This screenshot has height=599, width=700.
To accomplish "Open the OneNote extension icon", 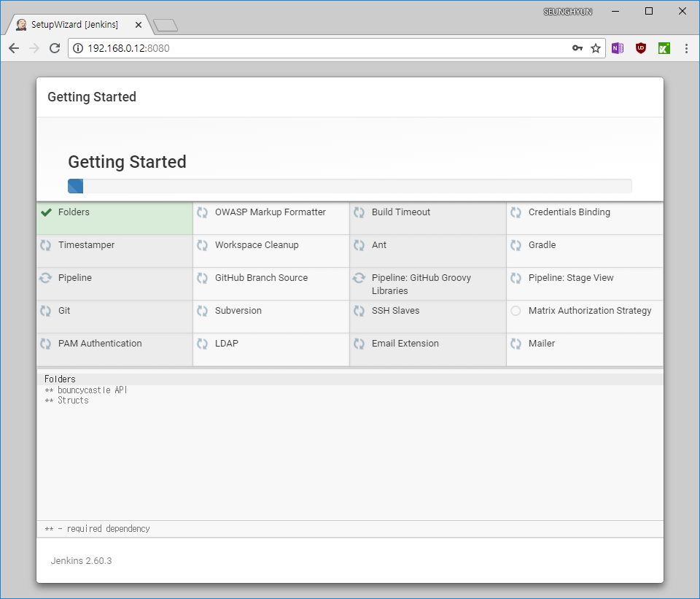I will (618, 48).
